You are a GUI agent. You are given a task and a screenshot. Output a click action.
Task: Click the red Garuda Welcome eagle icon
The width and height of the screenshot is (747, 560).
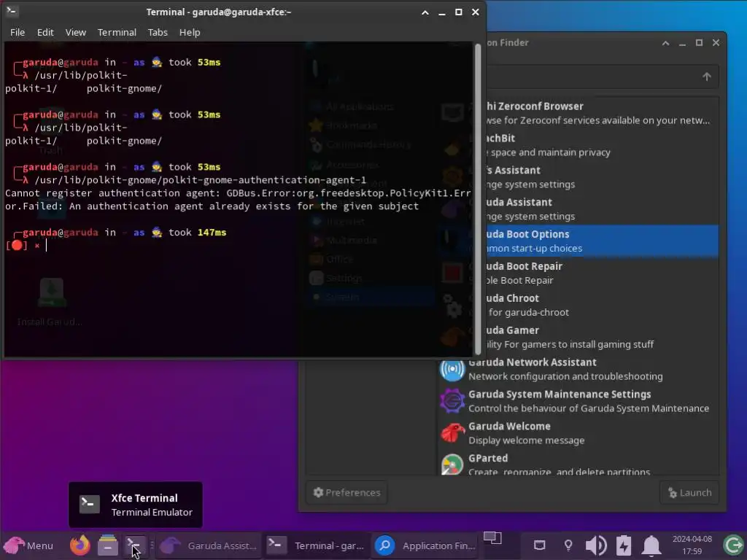tap(452, 433)
